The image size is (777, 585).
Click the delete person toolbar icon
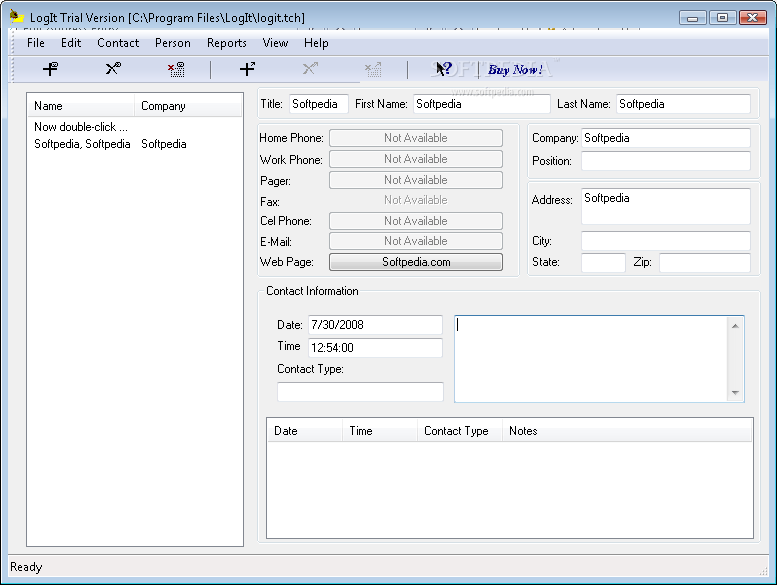pos(176,69)
